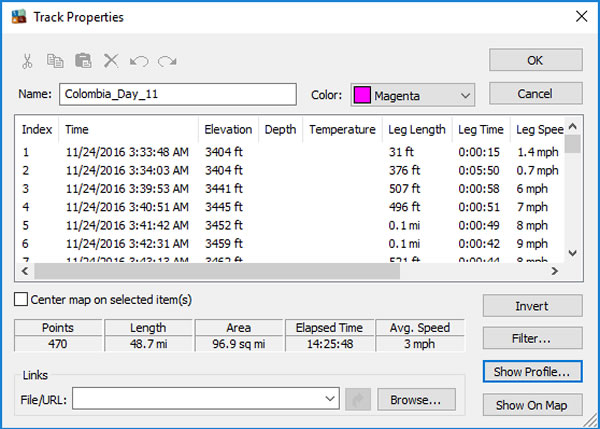The image size is (600, 429).
Task: Click the horizontal scrollbar left arrow
Action: 25,271
